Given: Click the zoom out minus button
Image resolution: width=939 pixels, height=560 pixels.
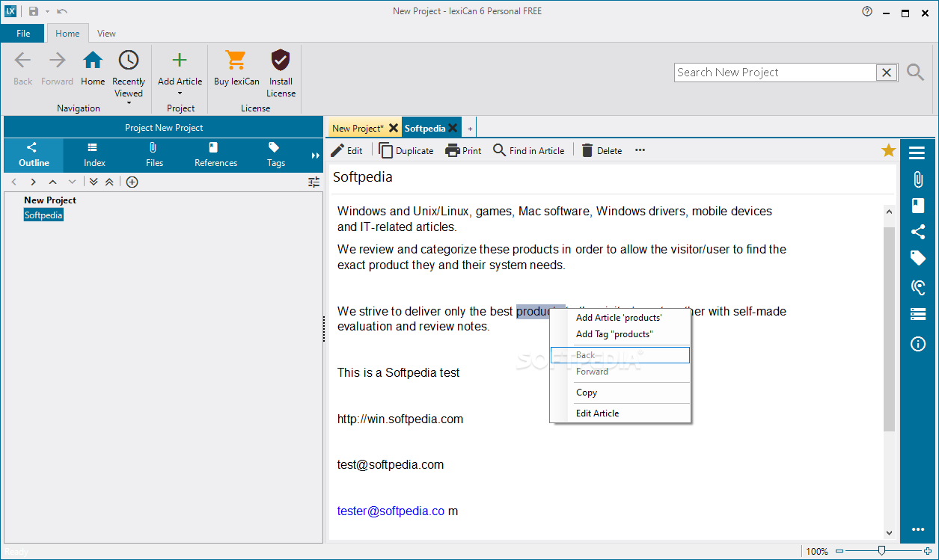Looking at the screenshot, I should click(x=839, y=551).
